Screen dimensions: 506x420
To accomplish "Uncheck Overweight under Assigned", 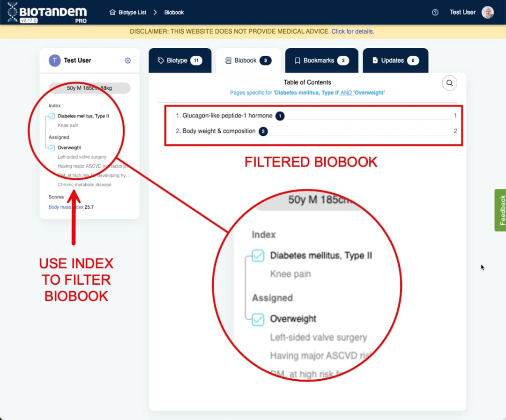I will (x=52, y=147).
